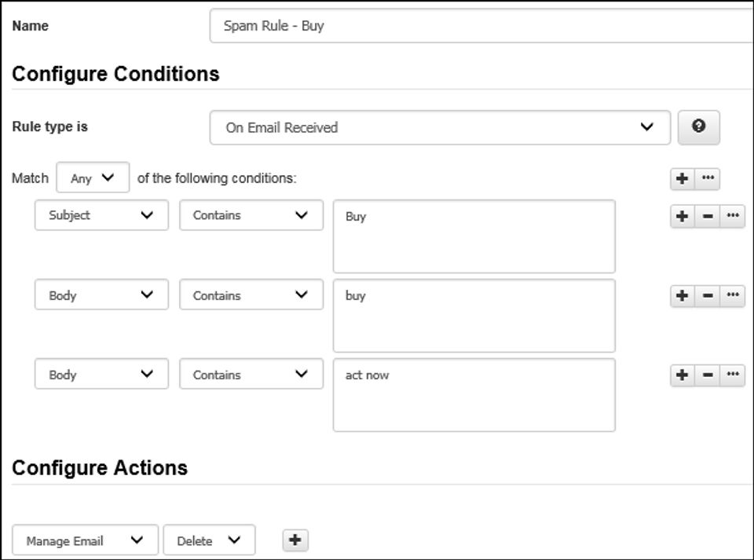Open the Match Any dropdown
Viewport: 754px width, 560px height.
pos(93,178)
